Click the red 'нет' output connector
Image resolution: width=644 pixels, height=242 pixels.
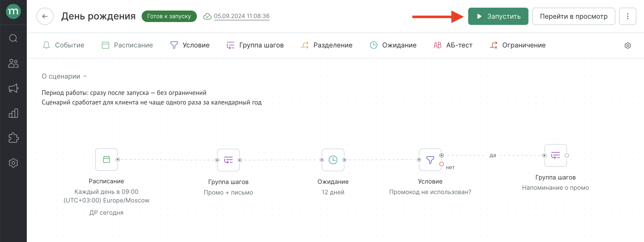442,164
